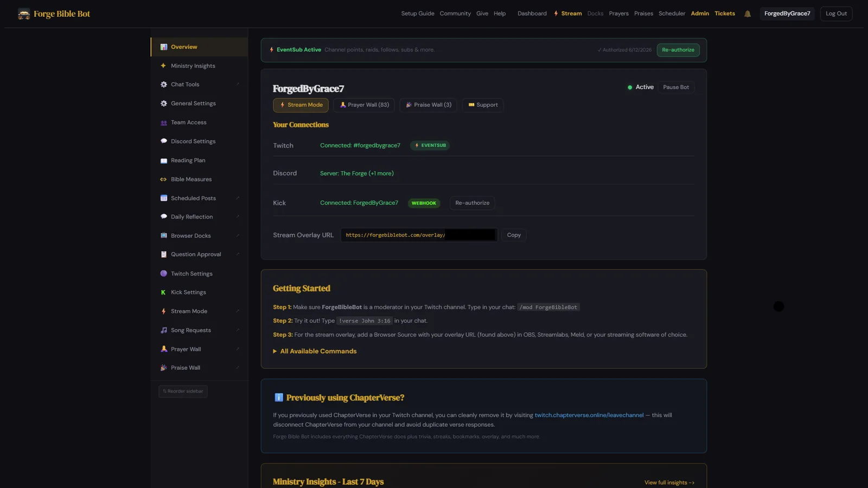Viewport: 868px width, 488px height.
Task: Click the Praise Wall party icon in sidebar
Action: coord(164,368)
